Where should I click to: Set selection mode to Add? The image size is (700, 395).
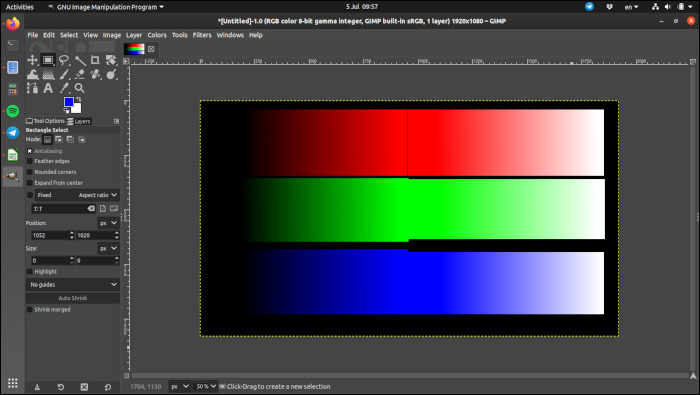click(x=59, y=140)
